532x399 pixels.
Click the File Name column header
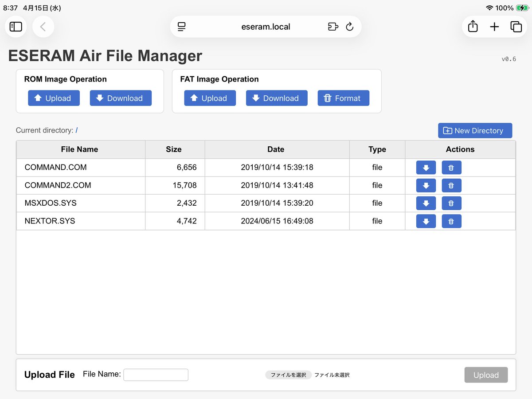(x=80, y=149)
